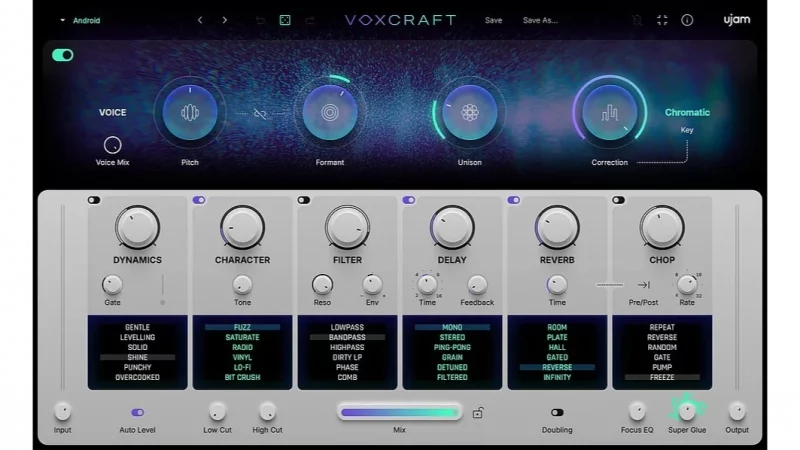Click the fullscreen resize icon
Image resolution: width=800 pixels, height=450 pixels.
662,20
